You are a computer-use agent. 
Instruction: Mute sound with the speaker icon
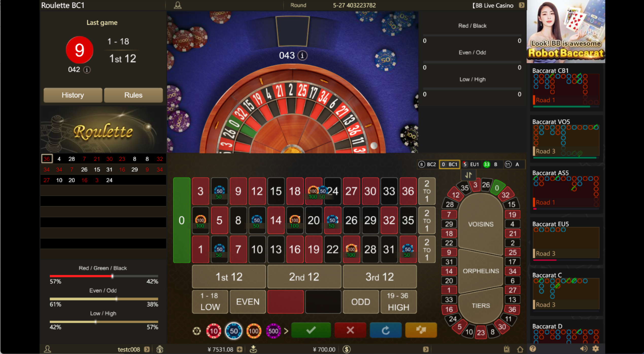pos(584,349)
